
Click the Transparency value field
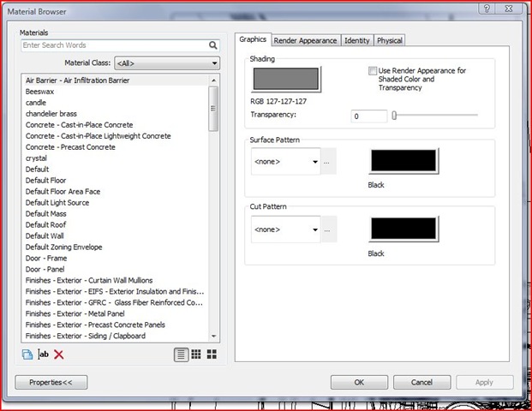point(369,116)
